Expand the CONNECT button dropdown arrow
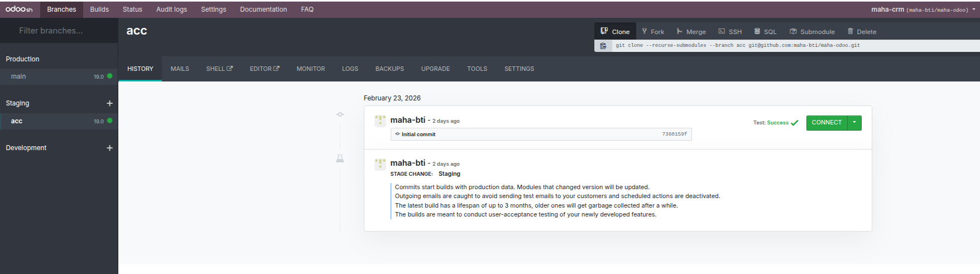The width and height of the screenshot is (980, 274). [x=854, y=123]
